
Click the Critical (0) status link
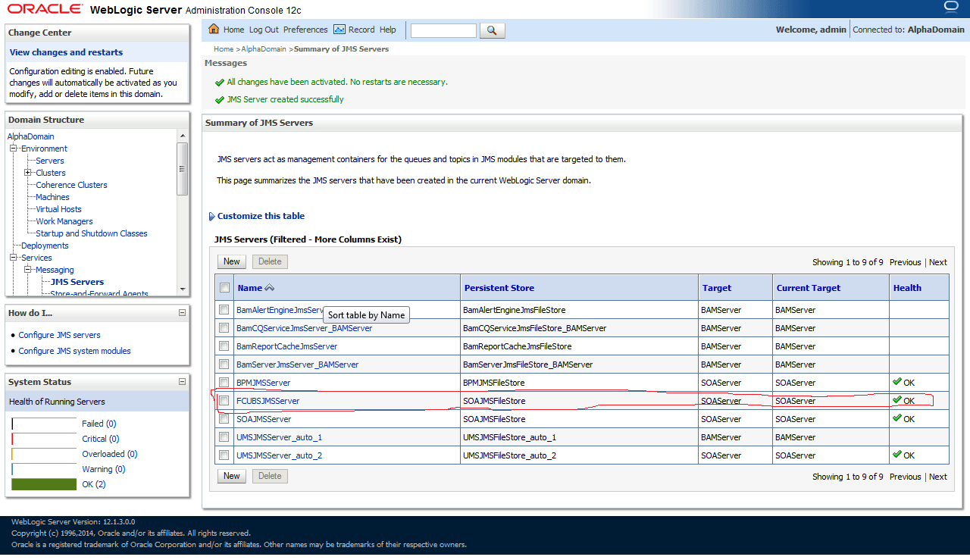[x=101, y=439]
